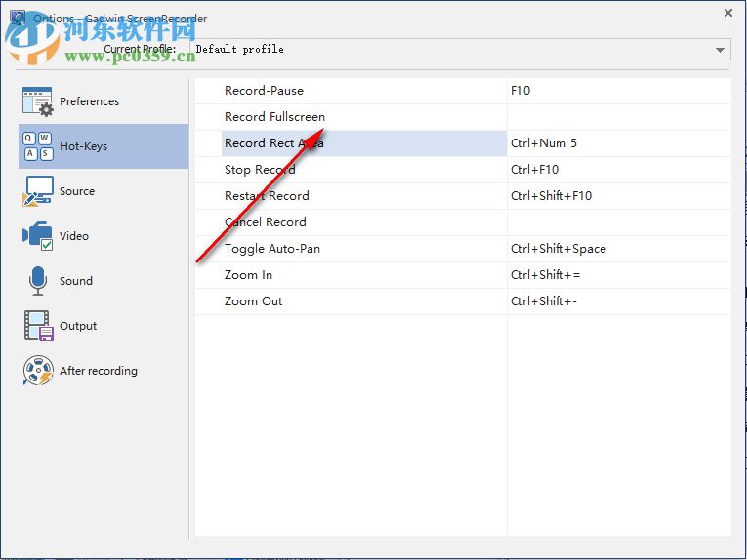Select the Toggle Auto-Pan action row
The width and height of the screenshot is (747, 560).
(x=351, y=249)
